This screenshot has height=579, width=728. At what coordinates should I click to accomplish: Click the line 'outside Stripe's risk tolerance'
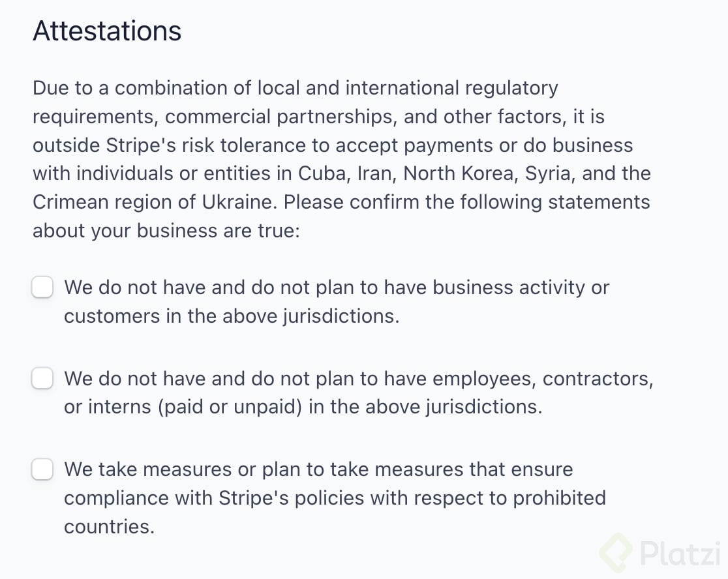point(333,145)
